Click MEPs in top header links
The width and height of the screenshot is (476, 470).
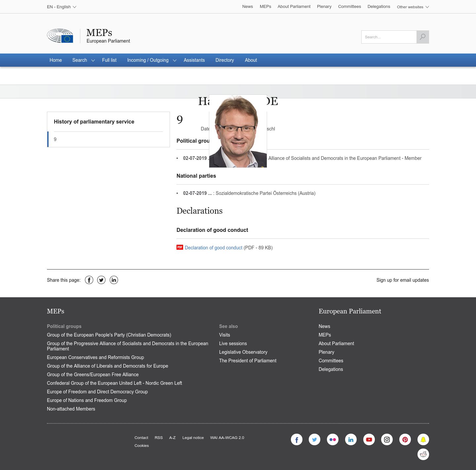(265, 7)
